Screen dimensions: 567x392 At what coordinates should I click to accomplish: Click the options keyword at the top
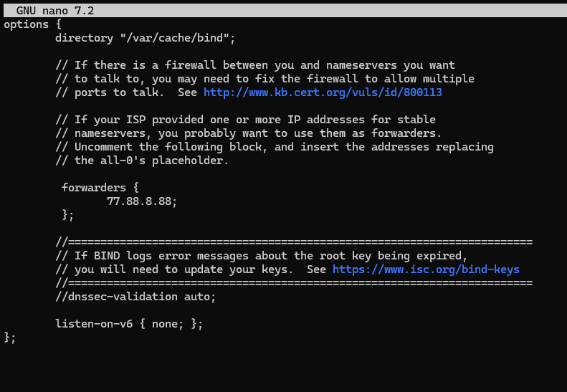(x=26, y=24)
